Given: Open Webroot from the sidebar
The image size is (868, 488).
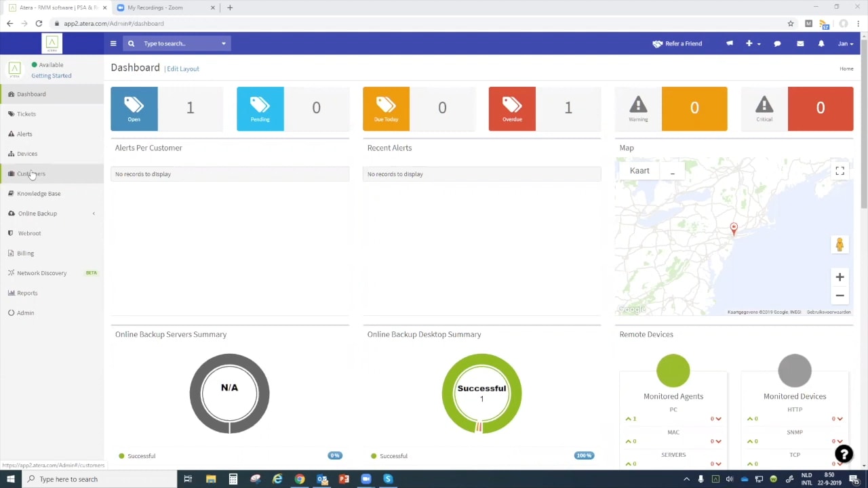Looking at the screenshot, I should (x=29, y=233).
